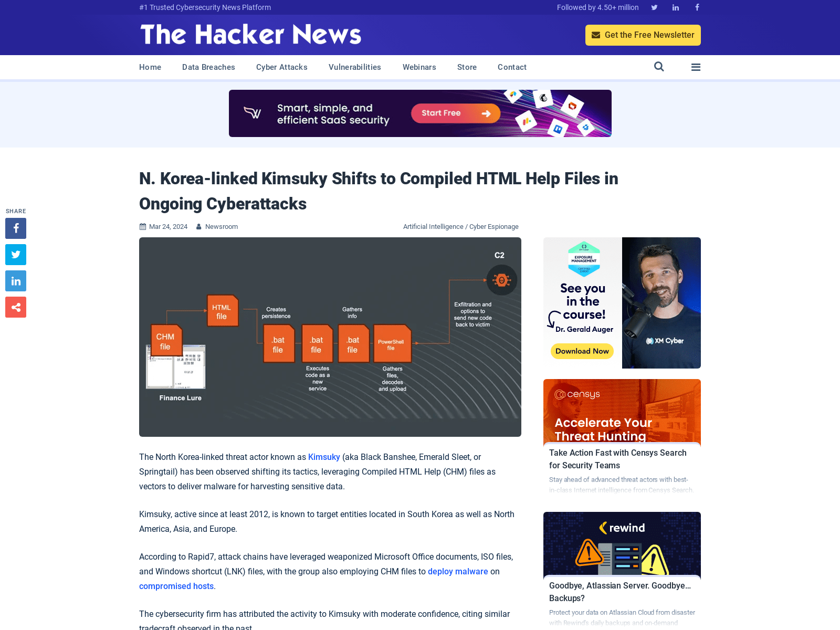Open the LinkedIn icon in the top bar
This screenshot has width=840, height=630.
coord(676,7)
